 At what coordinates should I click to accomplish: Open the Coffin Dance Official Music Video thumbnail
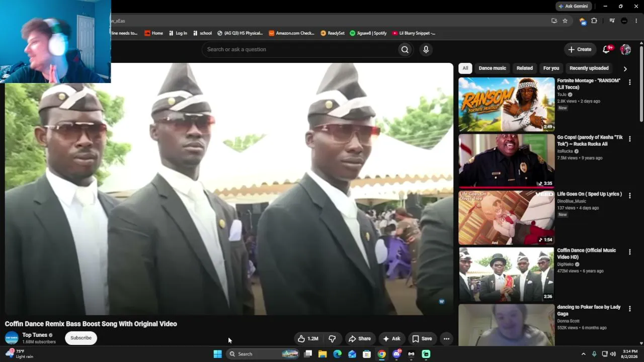(506, 274)
